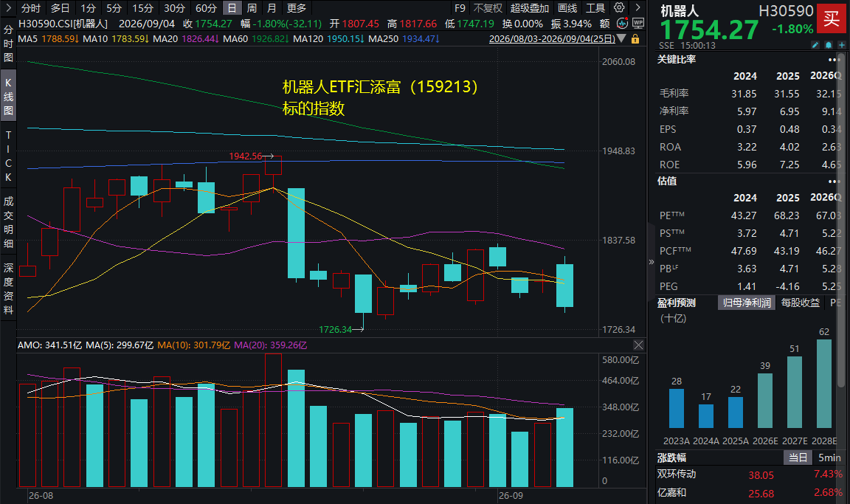Open the 更多 periods dropdown

click(297, 8)
